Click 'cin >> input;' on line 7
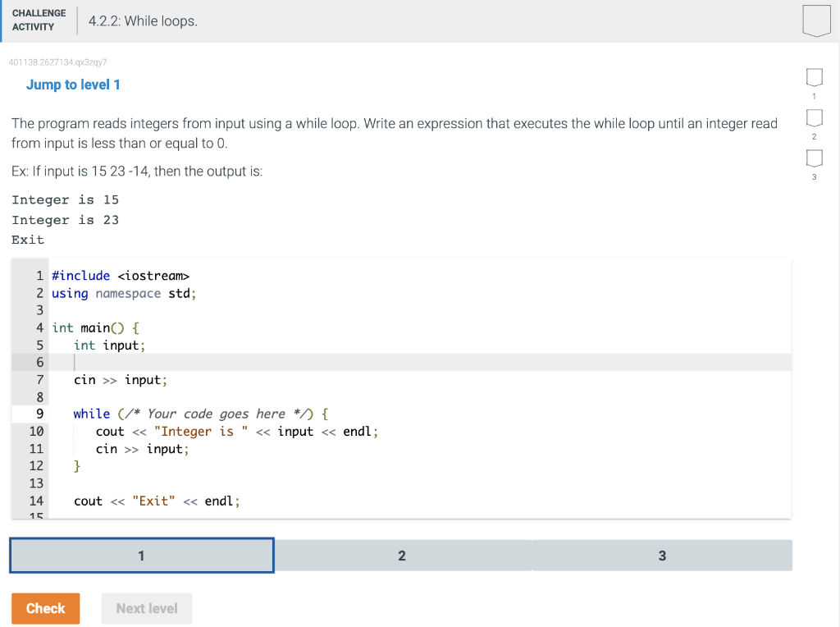Viewport: 840px width, 627px height. (x=121, y=380)
